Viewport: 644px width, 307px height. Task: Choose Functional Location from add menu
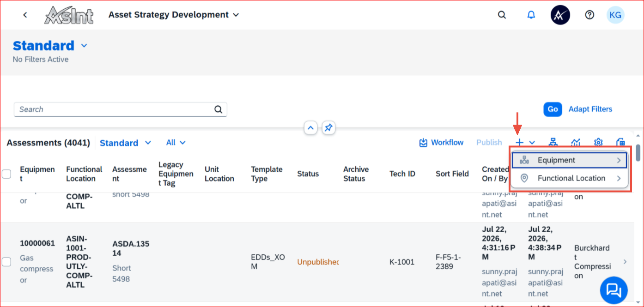[569, 178]
